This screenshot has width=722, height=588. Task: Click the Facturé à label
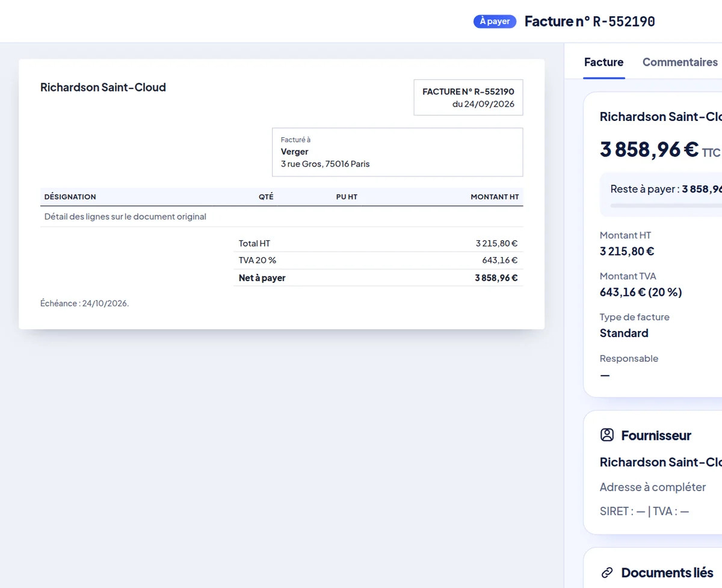(295, 140)
